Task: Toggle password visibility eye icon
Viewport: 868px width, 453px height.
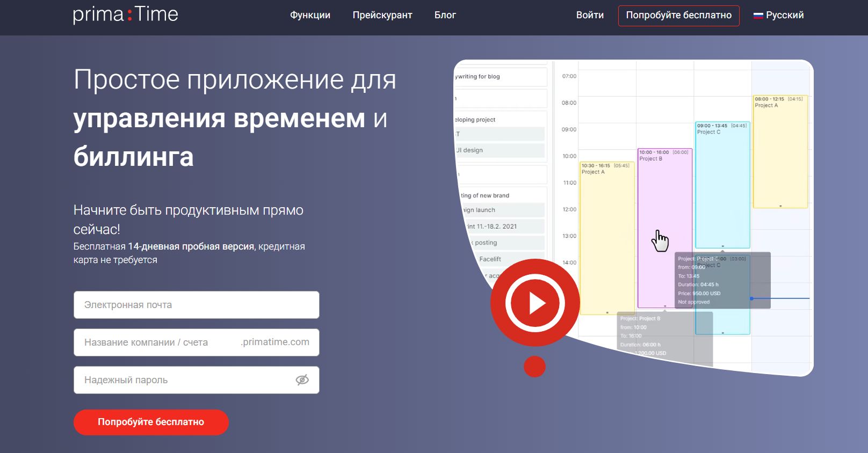Action: 302,380
